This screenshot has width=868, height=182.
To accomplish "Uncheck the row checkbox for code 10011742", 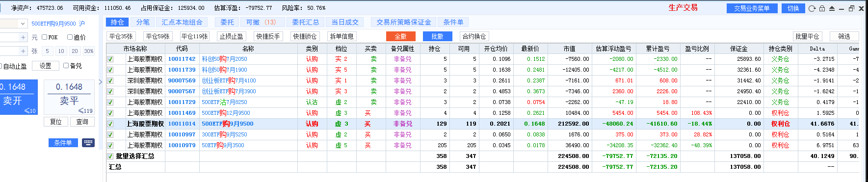I will [x=110, y=59].
